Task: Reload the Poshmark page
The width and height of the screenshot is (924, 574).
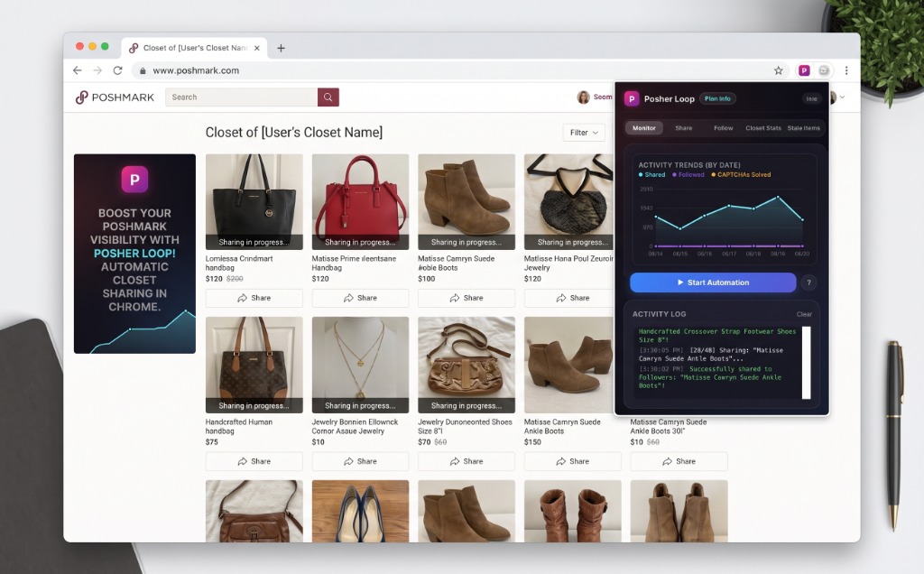Action: click(x=118, y=70)
